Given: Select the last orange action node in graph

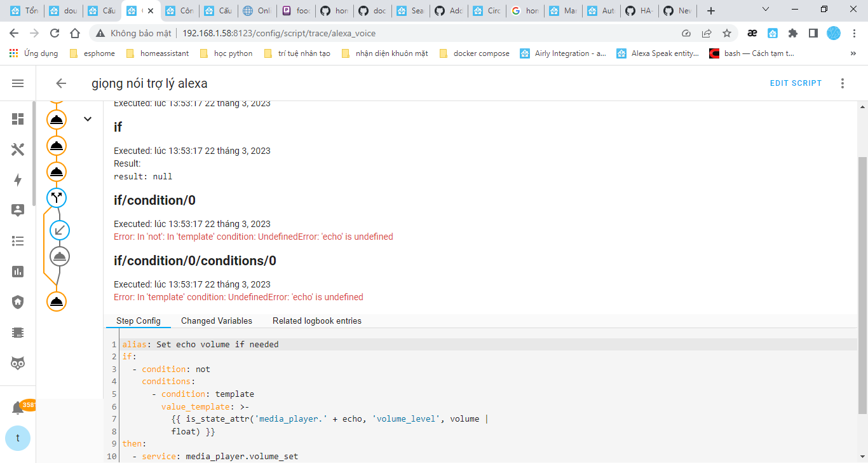Looking at the screenshot, I should pos(57,301).
